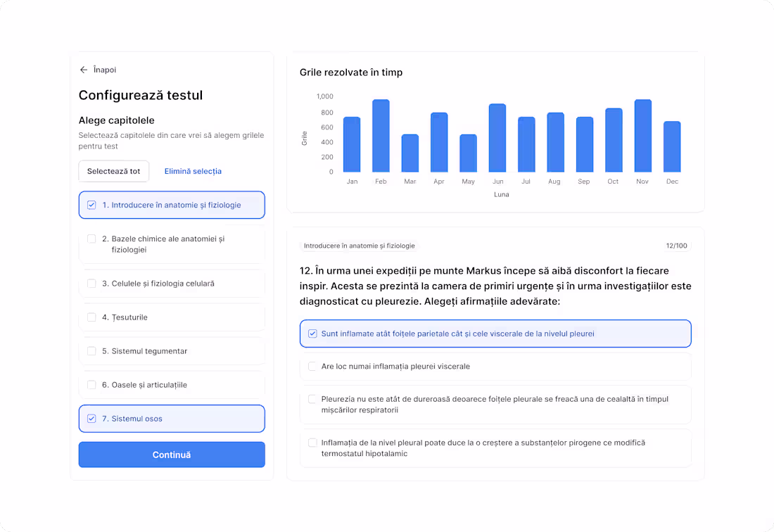This screenshot has width=774, height=532.
Task: Select the Țesuturile chapter checkbox
Action: [x=91, y=317]
